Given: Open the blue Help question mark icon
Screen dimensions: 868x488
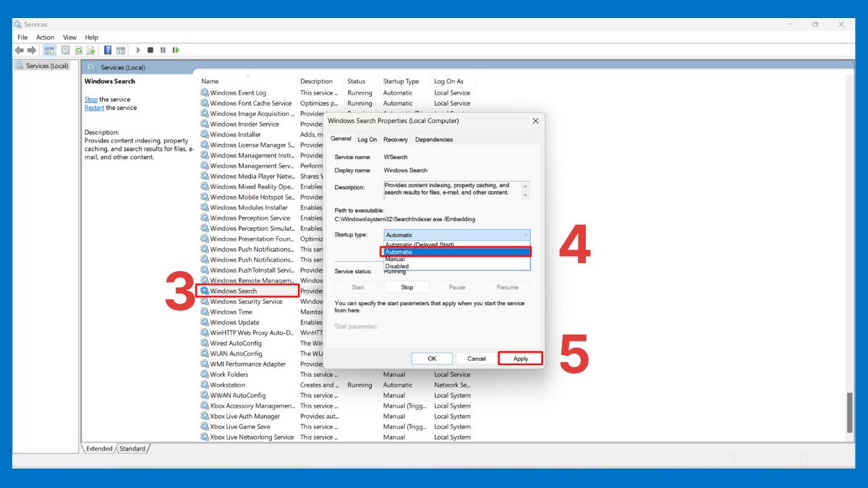Looking at the screenshot, I should (108, 50).
